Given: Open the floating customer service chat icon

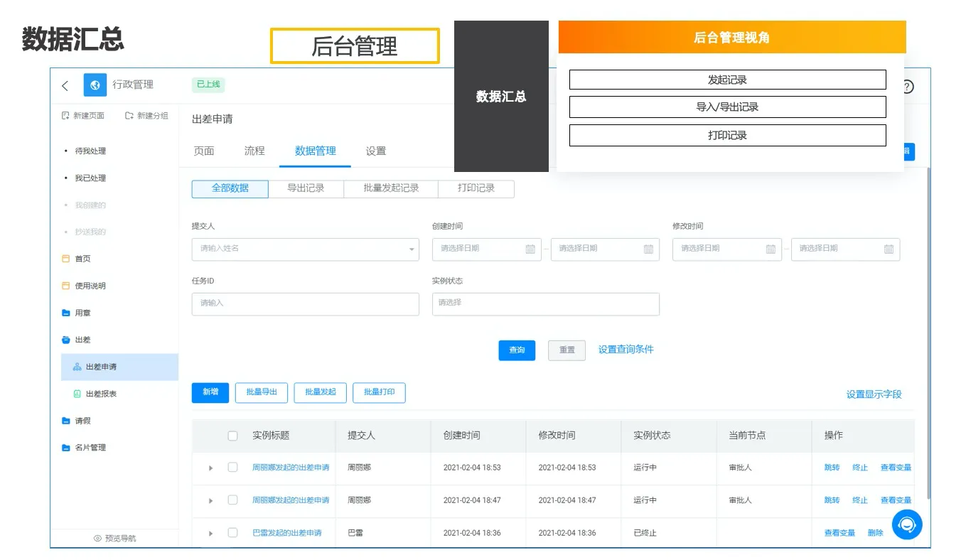Looking at the screenshot, I should coord(907,524).
